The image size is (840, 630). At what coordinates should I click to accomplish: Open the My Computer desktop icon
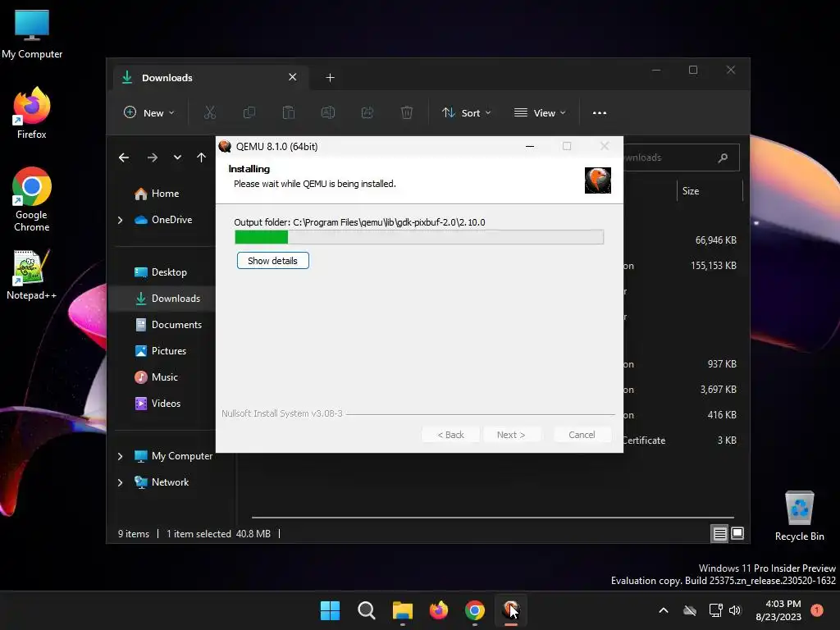(32, 34)
